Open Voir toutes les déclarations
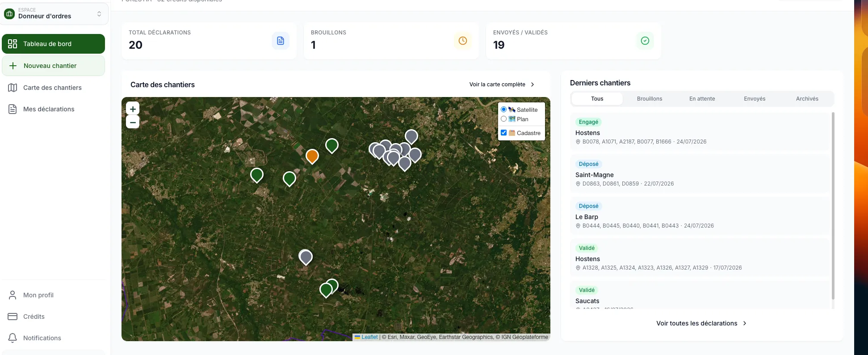This screenshot has width=868, height=355. click(x=701, y=323)
